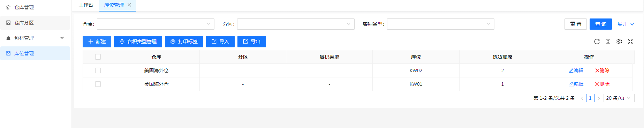Click the 容积类型管理 button
Image resolution: width=644 pixels, height=128 pixels.
(138, 42)
